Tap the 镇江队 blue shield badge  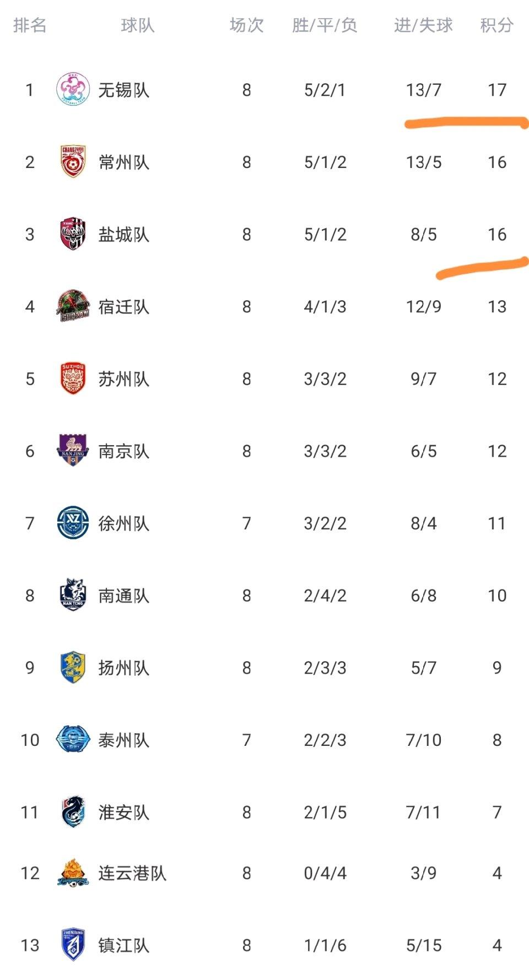73,945
